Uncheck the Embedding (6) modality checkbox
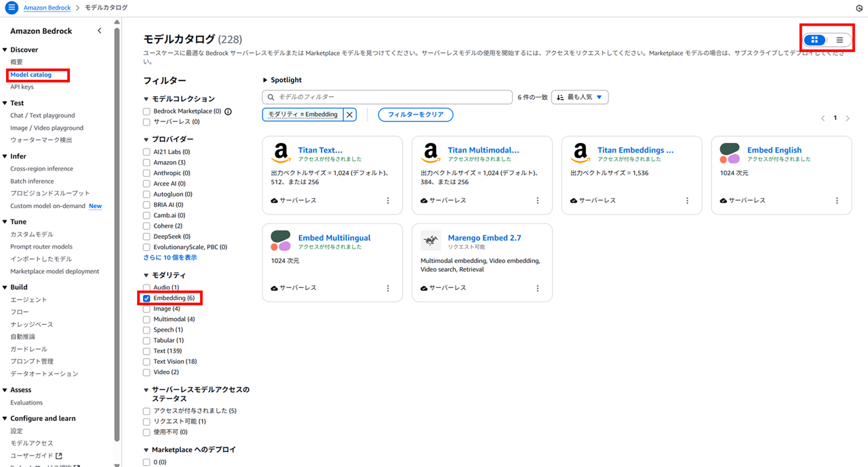The image size is (868, 467). pyautogui.click(x=146, y=298)
